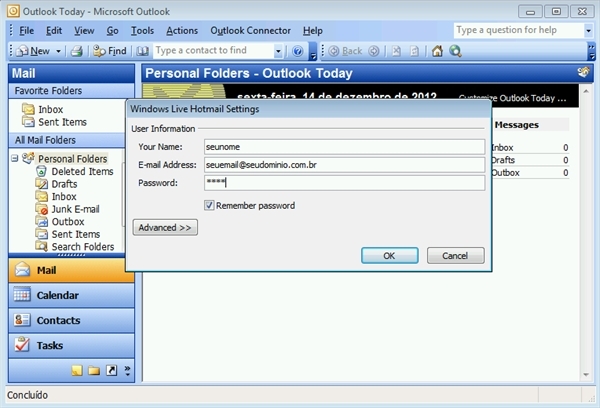Click OK in Hotmail Settings dialog
This screenshot has width=600, height=408.
(390, 255)
